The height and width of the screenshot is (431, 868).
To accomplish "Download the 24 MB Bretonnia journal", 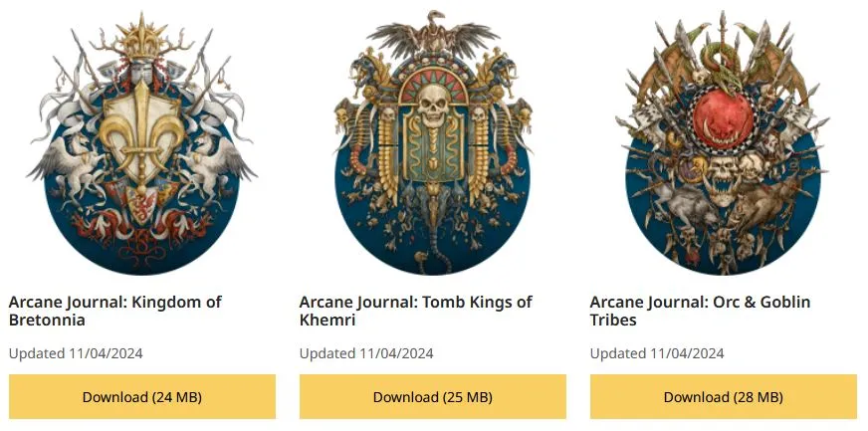I will pyautogui.click(x=141, y=397).
